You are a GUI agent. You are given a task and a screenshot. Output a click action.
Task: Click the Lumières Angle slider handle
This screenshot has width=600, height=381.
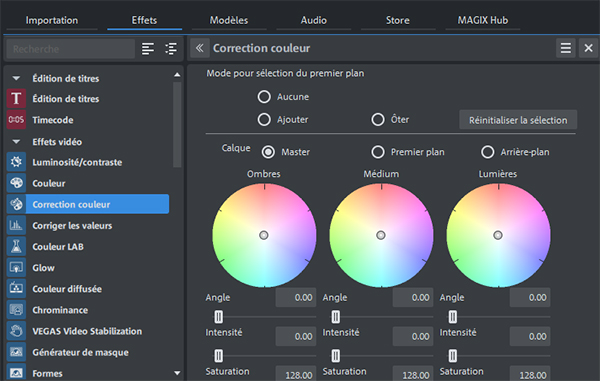point(452,317)
